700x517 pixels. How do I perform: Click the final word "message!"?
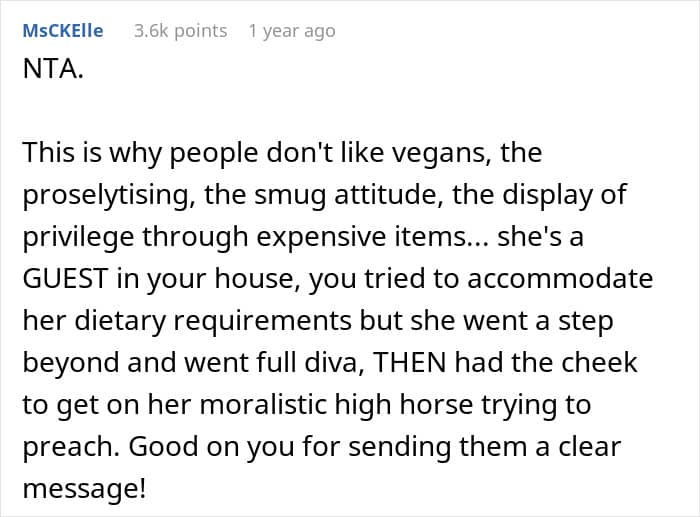75,488
